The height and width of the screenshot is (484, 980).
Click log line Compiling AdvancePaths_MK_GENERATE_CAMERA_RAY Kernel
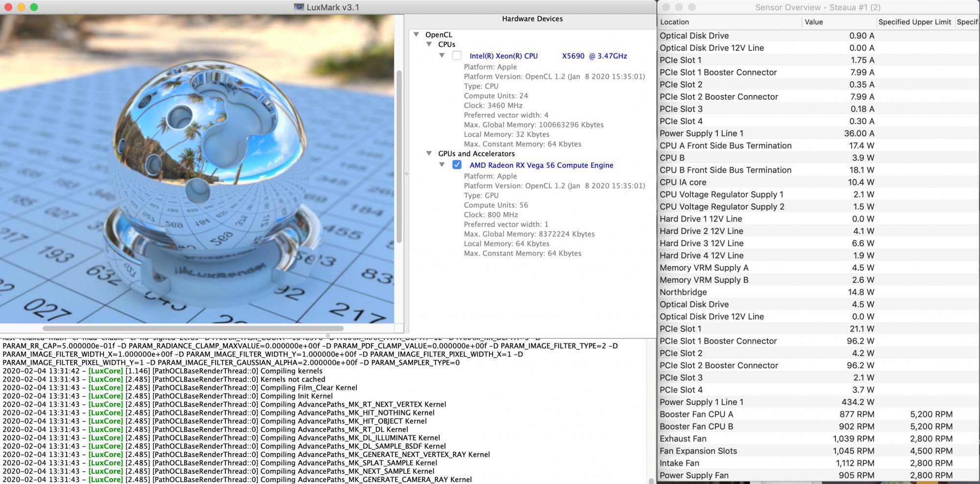click(237, 480)
